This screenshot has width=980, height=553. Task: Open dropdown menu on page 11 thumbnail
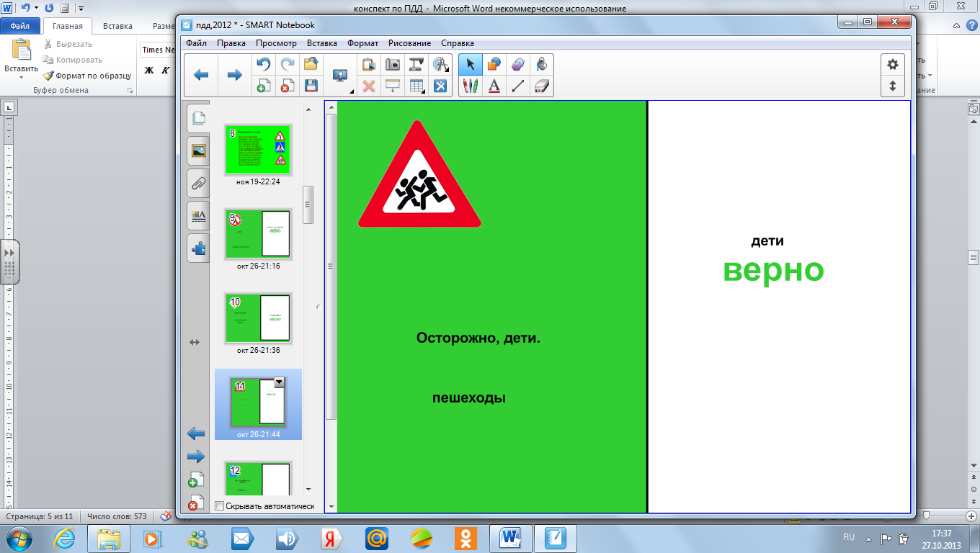(280, 382)
